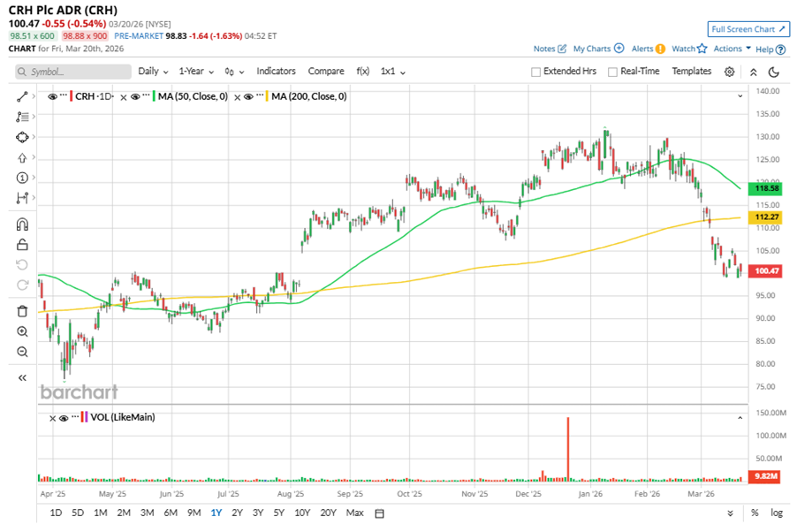Open the numbered annotation tool
Screen dimensions: 797x532
click(22, 178)
